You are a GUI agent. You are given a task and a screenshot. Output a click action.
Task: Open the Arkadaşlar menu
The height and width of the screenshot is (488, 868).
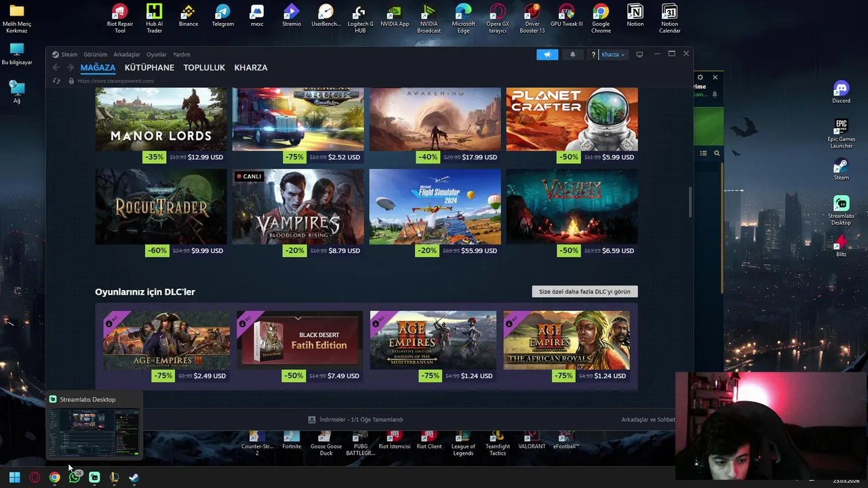tap(127, 54)
